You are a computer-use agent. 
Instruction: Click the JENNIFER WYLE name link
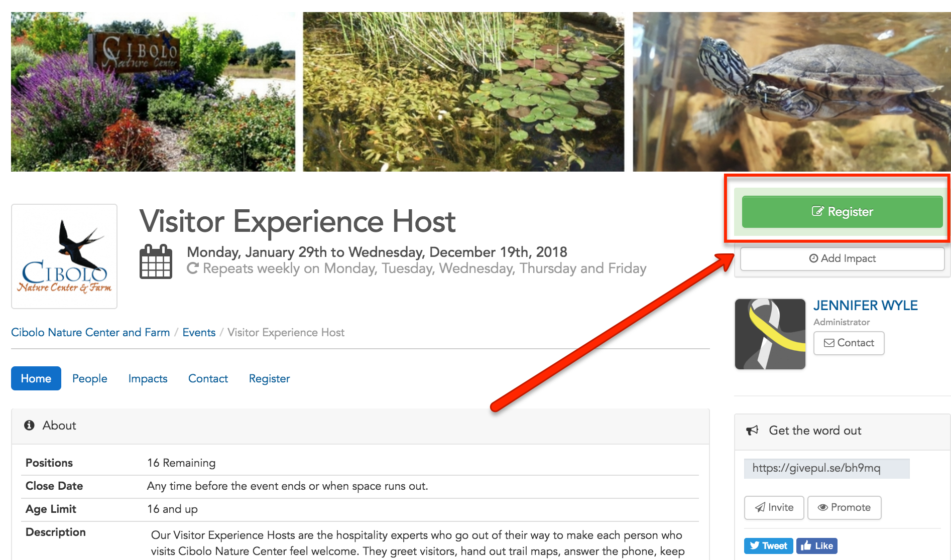pos(866,306)
